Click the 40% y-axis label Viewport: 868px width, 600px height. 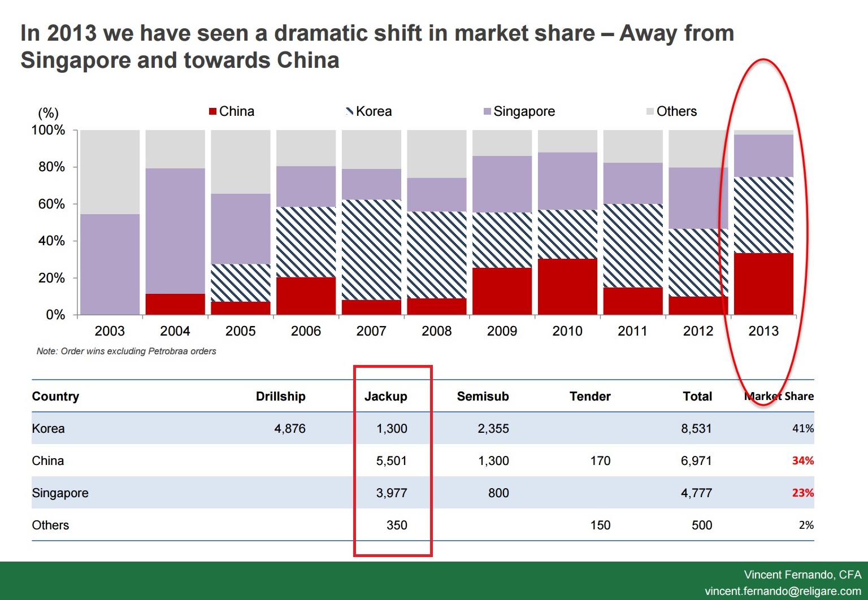51,241
